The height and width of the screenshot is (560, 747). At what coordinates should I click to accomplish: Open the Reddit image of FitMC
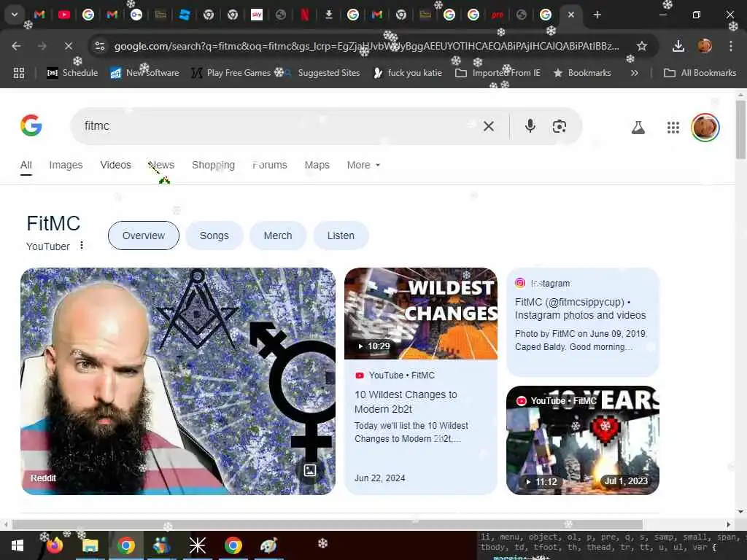(x=178, y=381)
